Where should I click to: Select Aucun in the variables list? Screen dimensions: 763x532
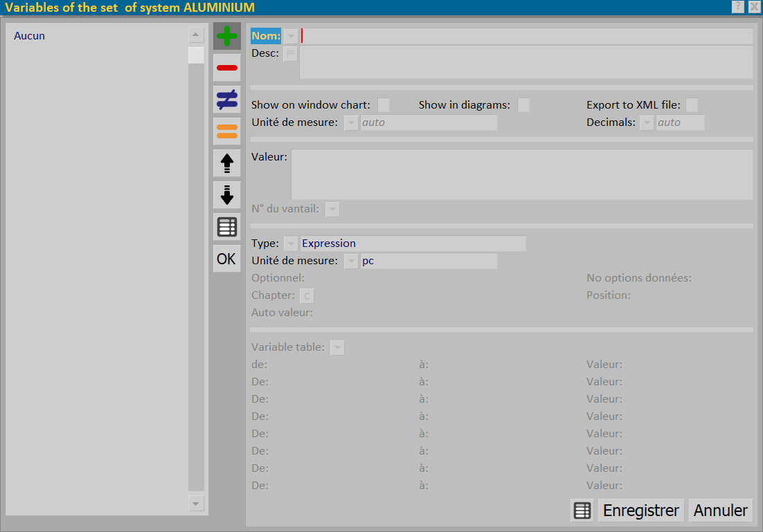click(x=29, y=36)
